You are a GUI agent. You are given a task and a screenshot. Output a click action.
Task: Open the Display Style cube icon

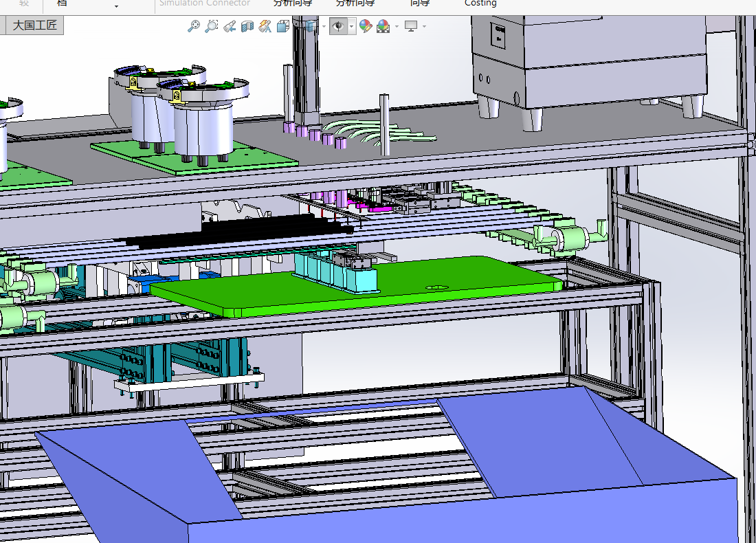click(311, 26)
